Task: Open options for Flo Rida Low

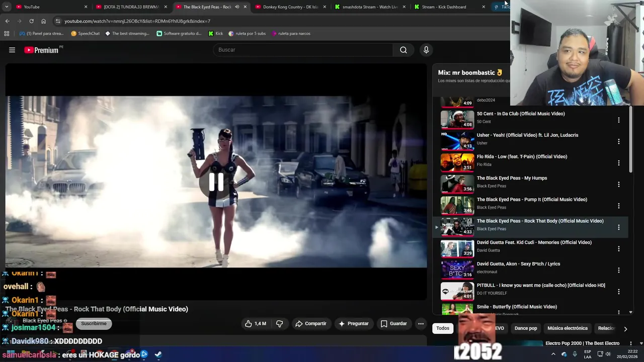Action: (619, 163)
